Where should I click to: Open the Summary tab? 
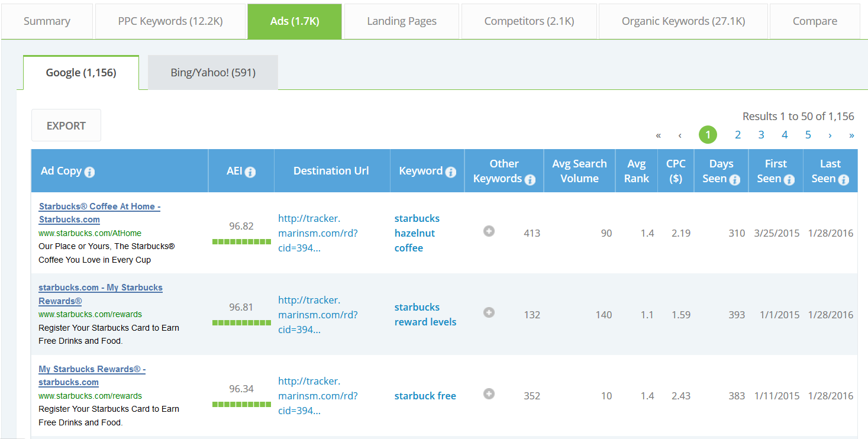tap(47, 21)
